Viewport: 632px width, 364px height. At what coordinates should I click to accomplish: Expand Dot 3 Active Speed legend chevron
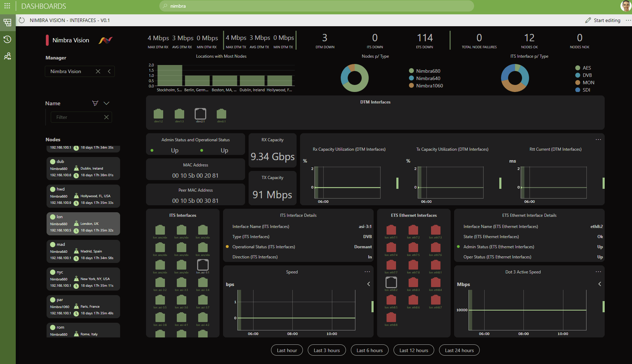point(600,284)
